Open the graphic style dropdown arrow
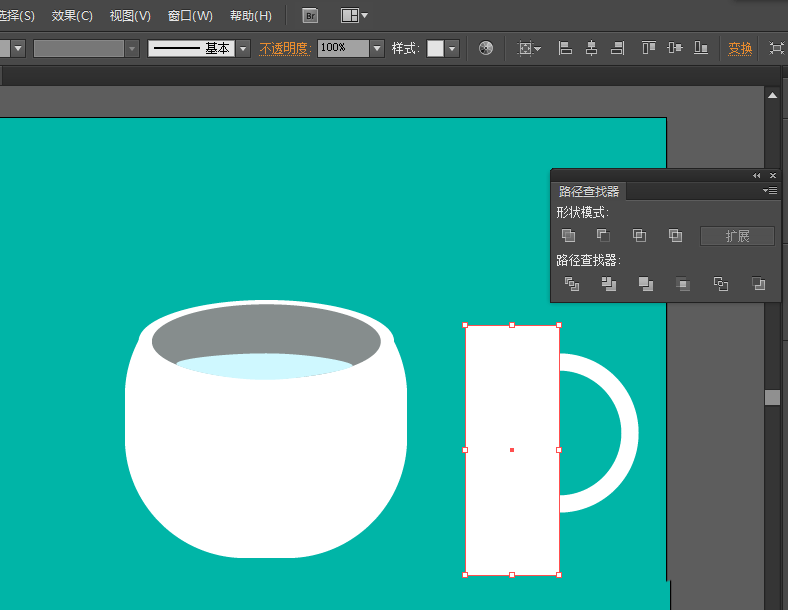Image resolution: width=788 pixels, height=610 pixels. point(452,49)
